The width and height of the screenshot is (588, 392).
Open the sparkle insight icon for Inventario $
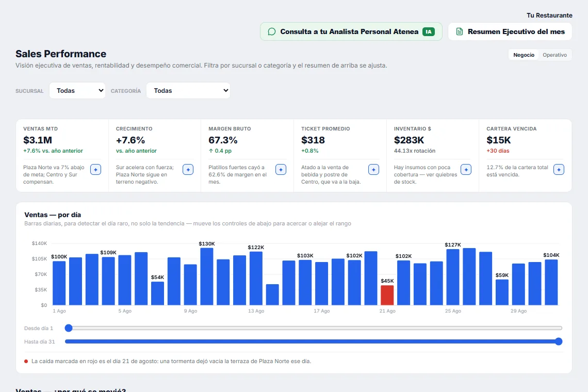click(x=466, y=170)
